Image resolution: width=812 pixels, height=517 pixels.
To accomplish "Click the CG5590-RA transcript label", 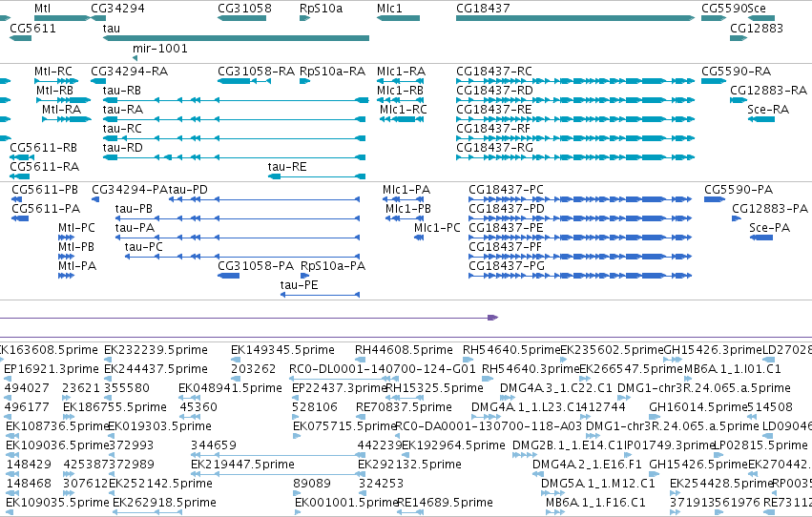I will [737, 71].
